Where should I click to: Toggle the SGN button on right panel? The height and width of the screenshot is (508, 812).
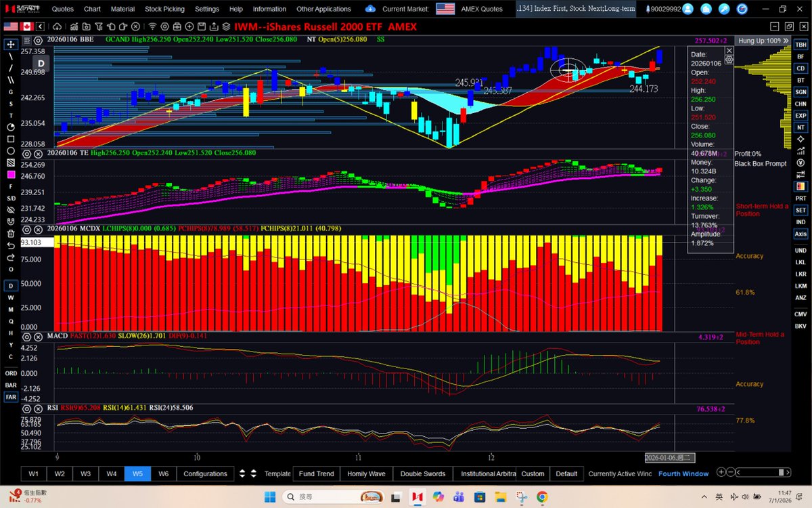(x=800, y=91)
